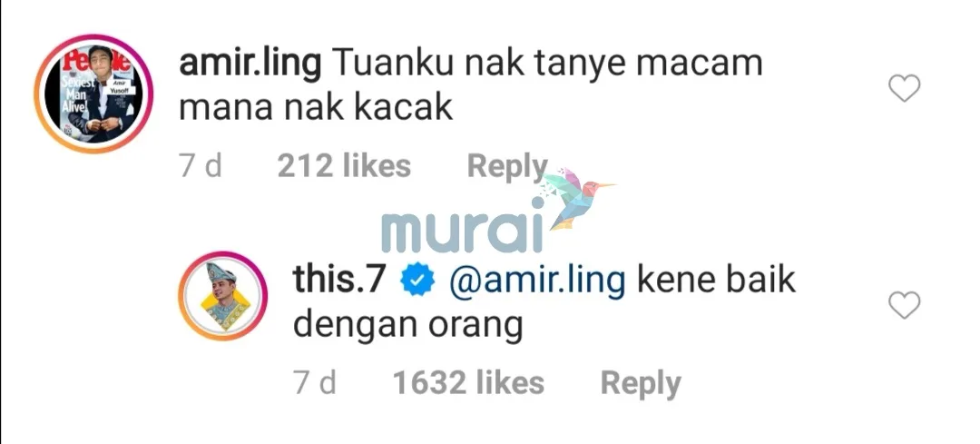The height and width of the screenshot is (444, 980).
Task: Click the 7 d timestamp under the amir.ling comment
Action: pos(201,166)
